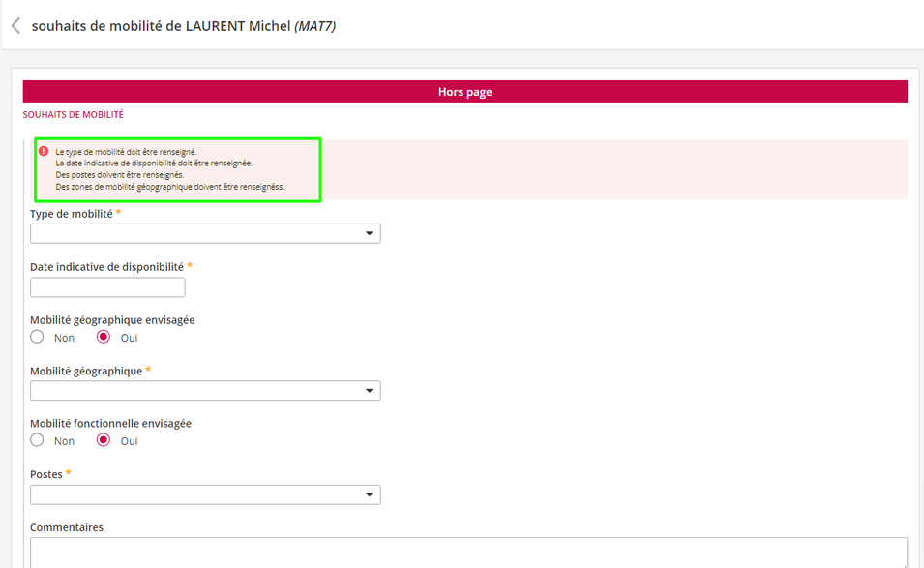This screenshot has height=568, width=924.
Task: Click the Type de mobilité field label
Action: point(71,214)
